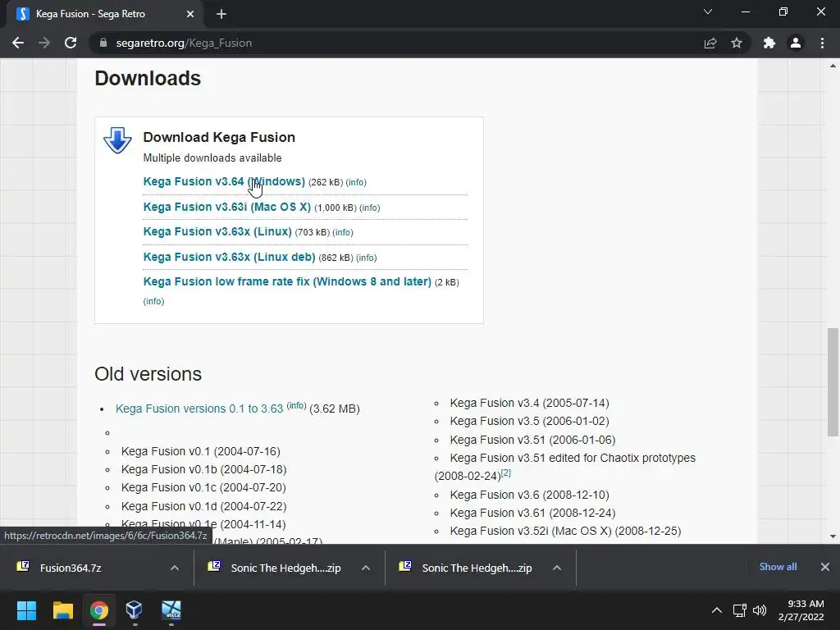
Task: Click "Kega Fusion v0.1b (2004-07-18)" entry
Action: (x=203, y=469)
